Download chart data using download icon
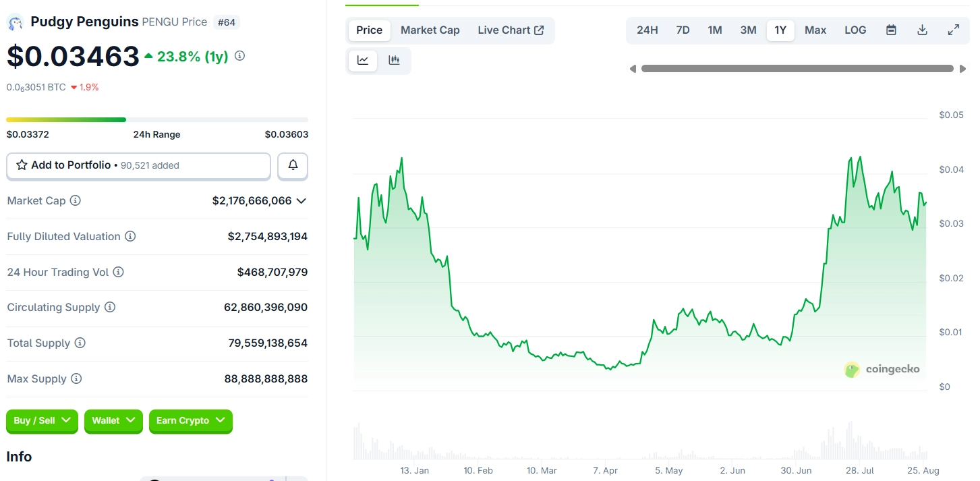This screenshot has width=980, height=481. tap(922, 30)
